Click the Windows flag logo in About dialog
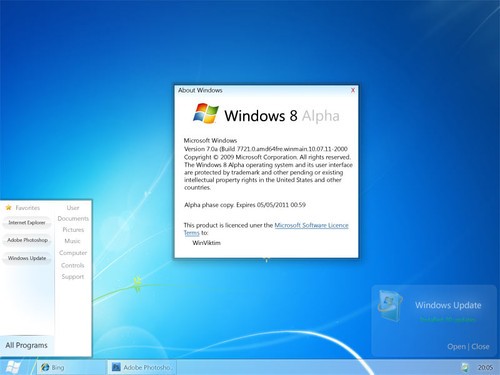Viewport: 500px width, 375px height. 206,113
